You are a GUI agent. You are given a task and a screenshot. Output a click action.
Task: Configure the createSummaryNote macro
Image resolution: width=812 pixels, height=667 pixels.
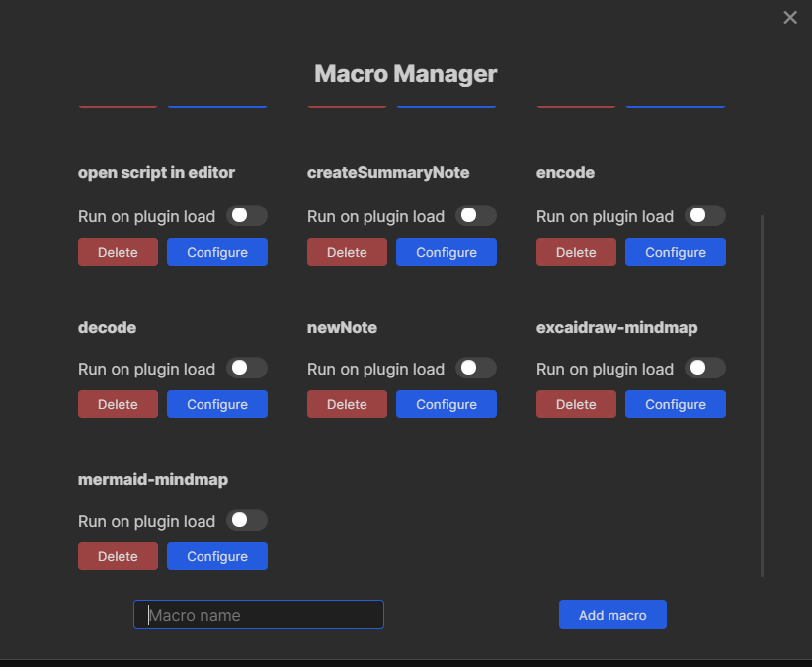(x=447, y=252)
